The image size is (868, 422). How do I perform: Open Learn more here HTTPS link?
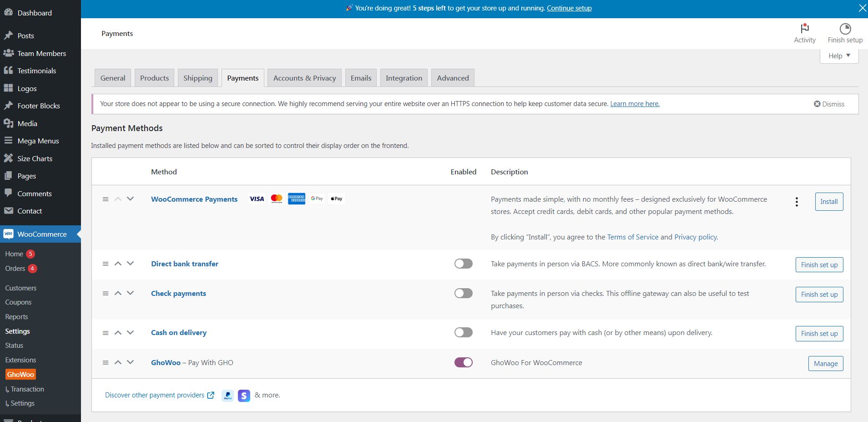[635, 104]
